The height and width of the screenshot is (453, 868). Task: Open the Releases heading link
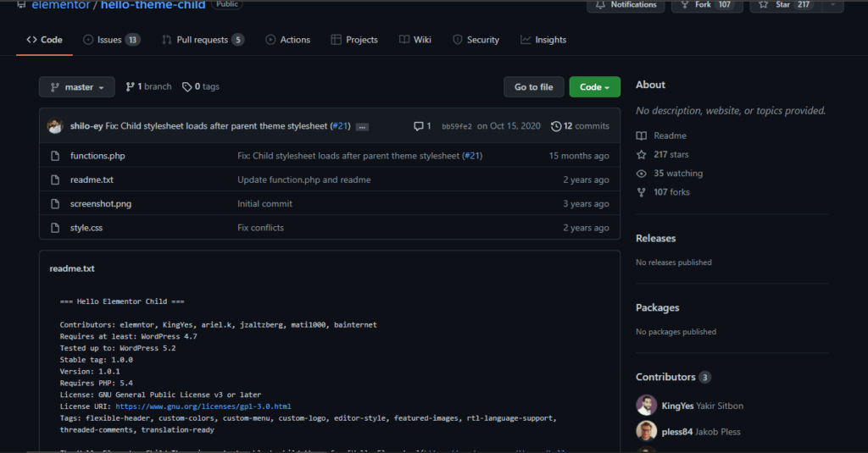point(655,239)
